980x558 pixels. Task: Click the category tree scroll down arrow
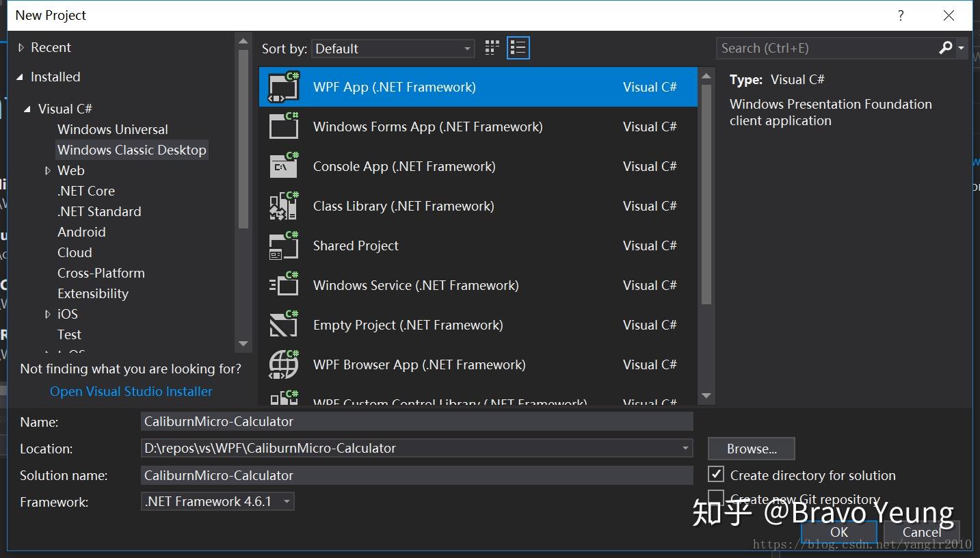pyautogui.click(x=243, y=344)
